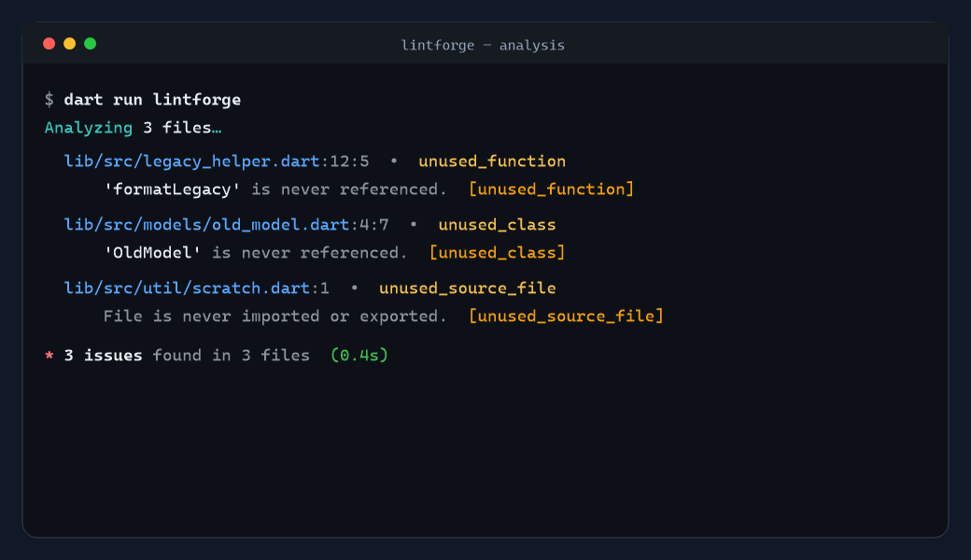Click the command text 'dart run lintforge'
The height and width of the screenshot is (560, 971).
point(152,100)
